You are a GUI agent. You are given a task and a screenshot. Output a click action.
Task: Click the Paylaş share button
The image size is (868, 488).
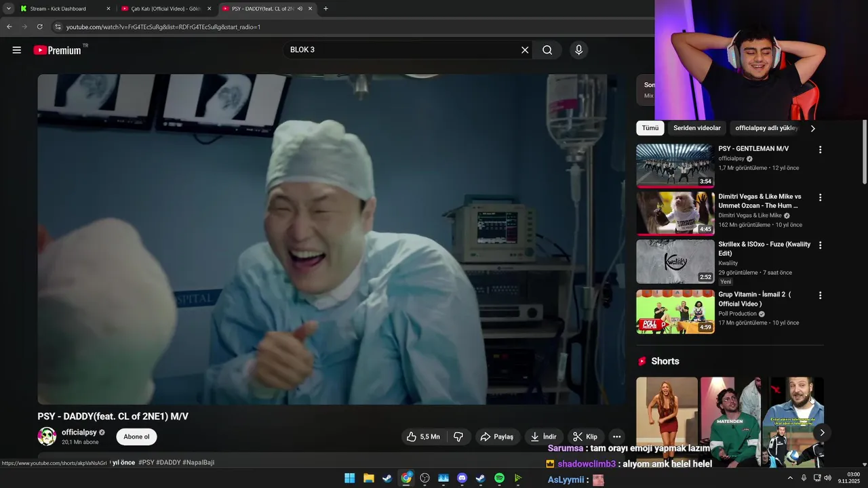(498, 436)
